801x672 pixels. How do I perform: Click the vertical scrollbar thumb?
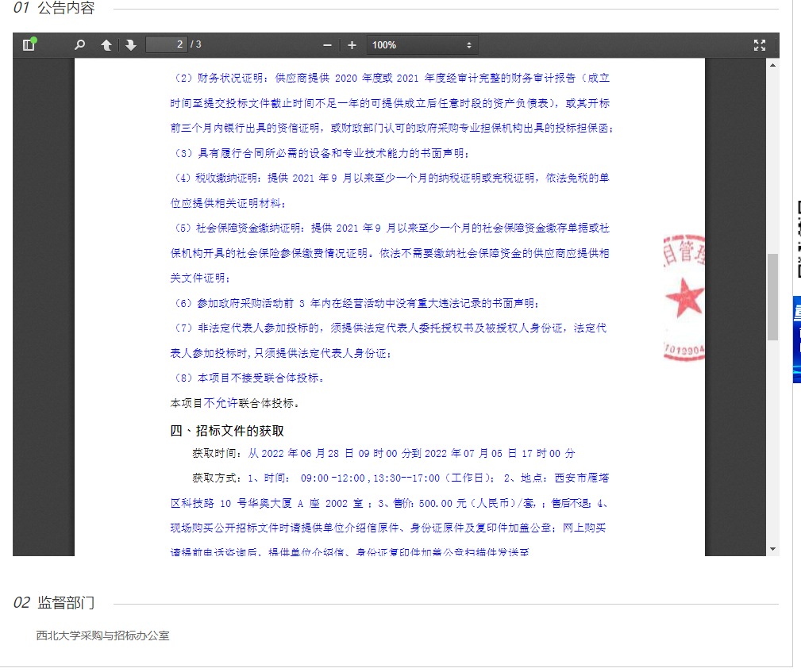(772, 297)
